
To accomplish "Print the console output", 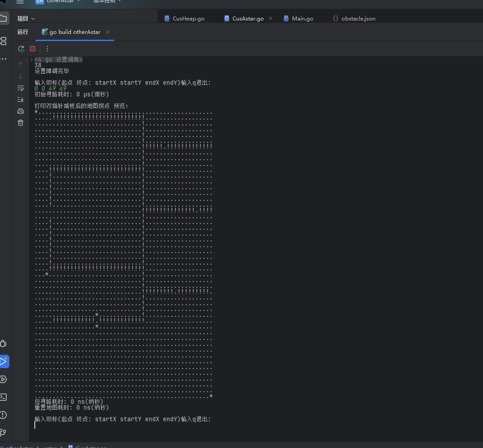I will coord(21,111).
